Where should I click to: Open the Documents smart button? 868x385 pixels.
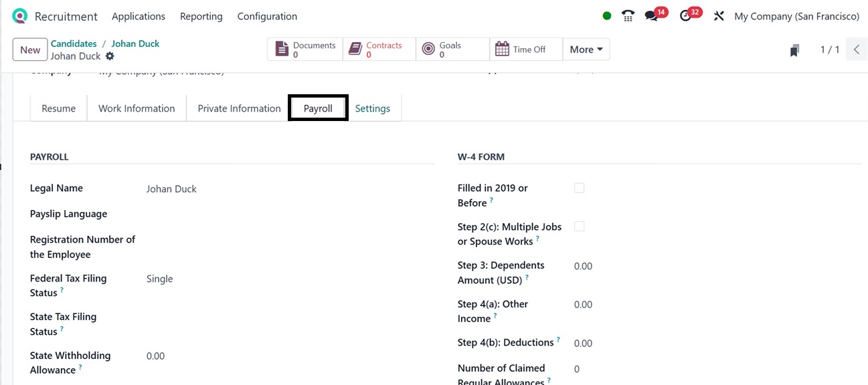click(x=305, y=49)
